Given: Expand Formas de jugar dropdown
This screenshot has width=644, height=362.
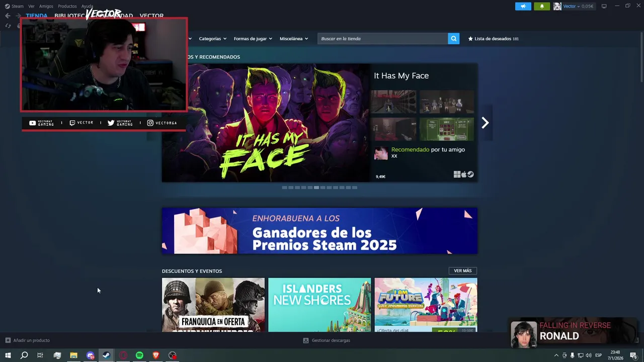Looking at the screenshot, I should pos(253,39).
